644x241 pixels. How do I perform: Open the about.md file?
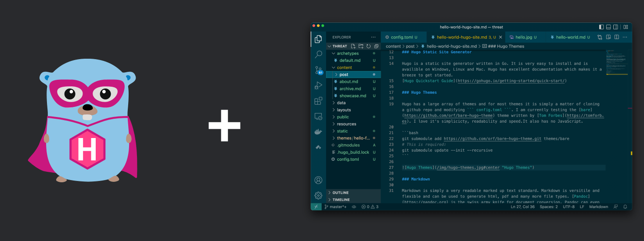pos(353,82)
